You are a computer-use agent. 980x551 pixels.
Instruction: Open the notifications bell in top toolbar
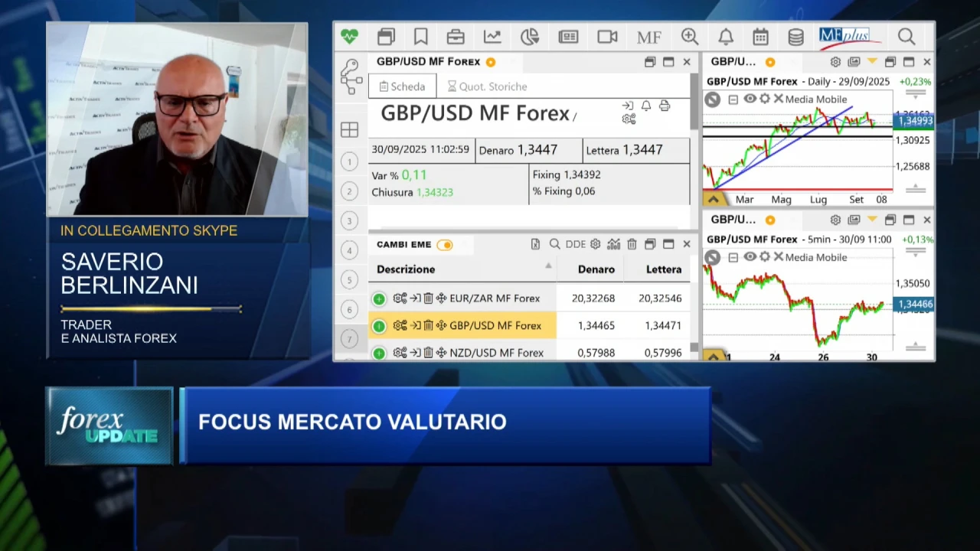coord(726,37)
